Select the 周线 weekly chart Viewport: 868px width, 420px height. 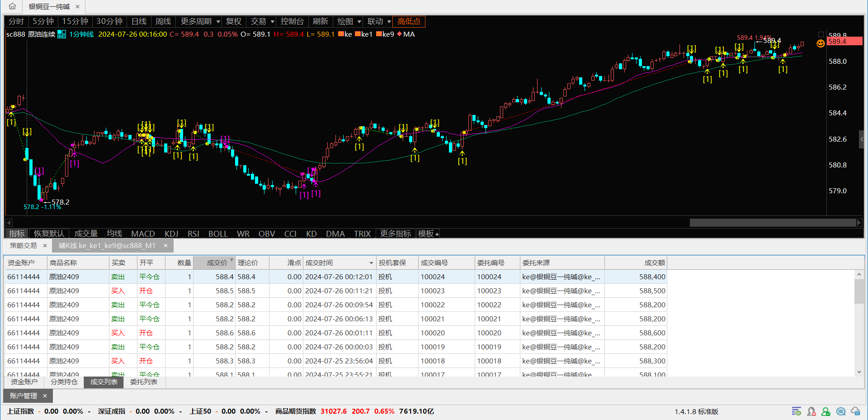click(x=163, y=21)
